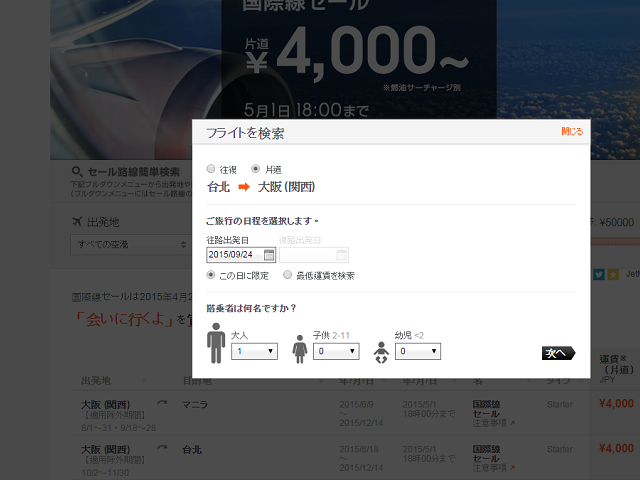The image size is (640, 480).
Task: Click the airplane icon next to 出発地
Action: click(77, 222)
